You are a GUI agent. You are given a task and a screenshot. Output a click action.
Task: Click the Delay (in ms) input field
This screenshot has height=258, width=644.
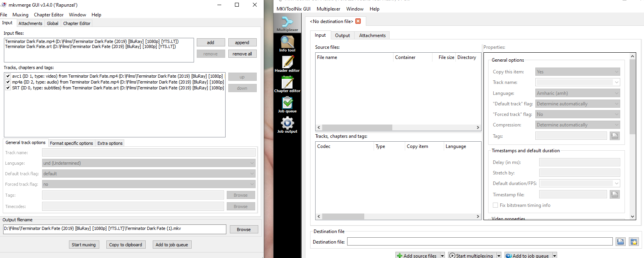coord(579,162)
